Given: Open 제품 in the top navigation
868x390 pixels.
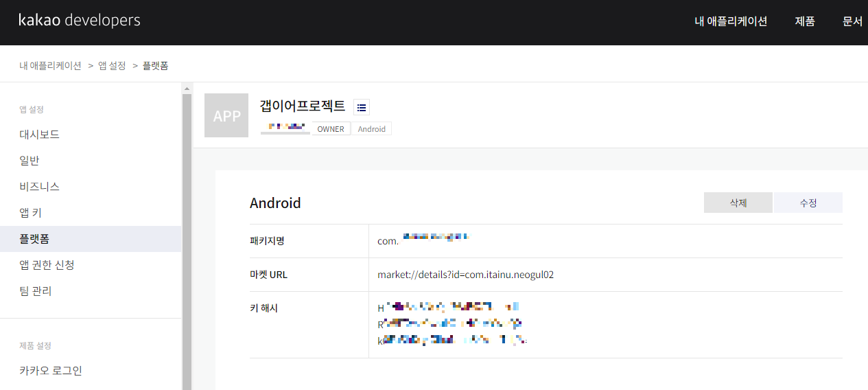Looking at the screenshot, I should click(805, 21).
